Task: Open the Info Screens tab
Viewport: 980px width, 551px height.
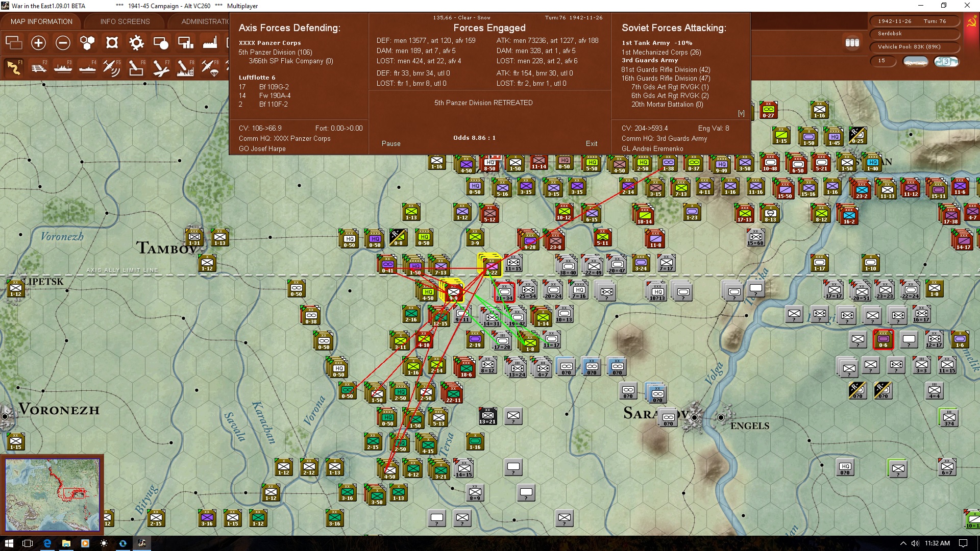Action: pyautogui.click(x=125, y=21)
